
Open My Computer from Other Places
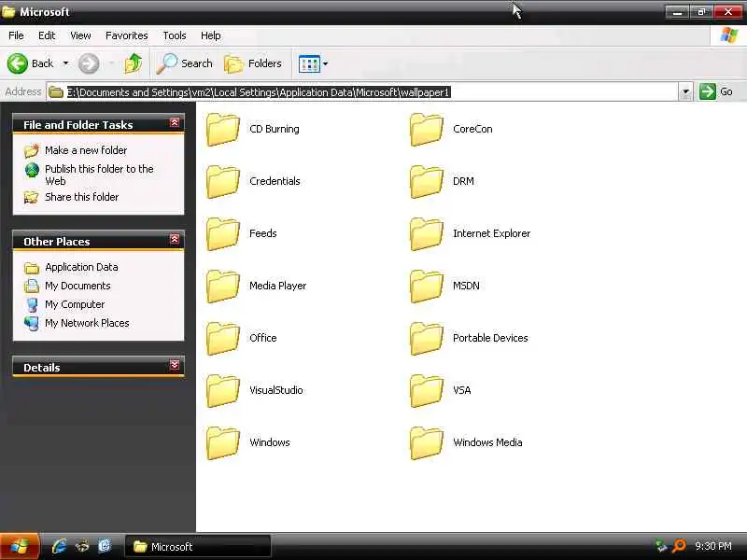tap(75, 304)
